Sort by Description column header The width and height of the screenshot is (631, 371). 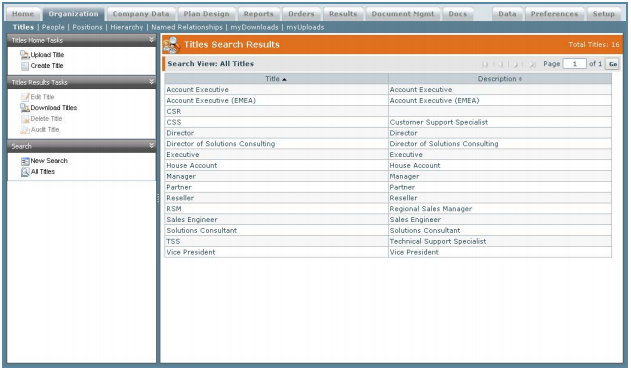point(500,79)
